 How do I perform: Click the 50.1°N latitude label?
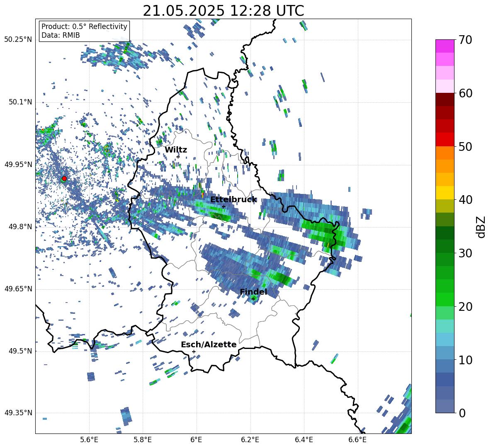[x=20, y=102]
